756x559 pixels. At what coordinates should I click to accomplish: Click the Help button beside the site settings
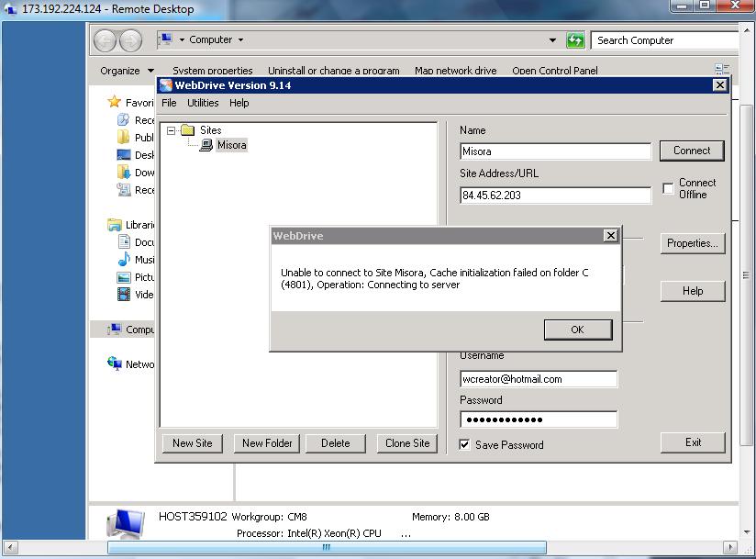click(693, 291)
